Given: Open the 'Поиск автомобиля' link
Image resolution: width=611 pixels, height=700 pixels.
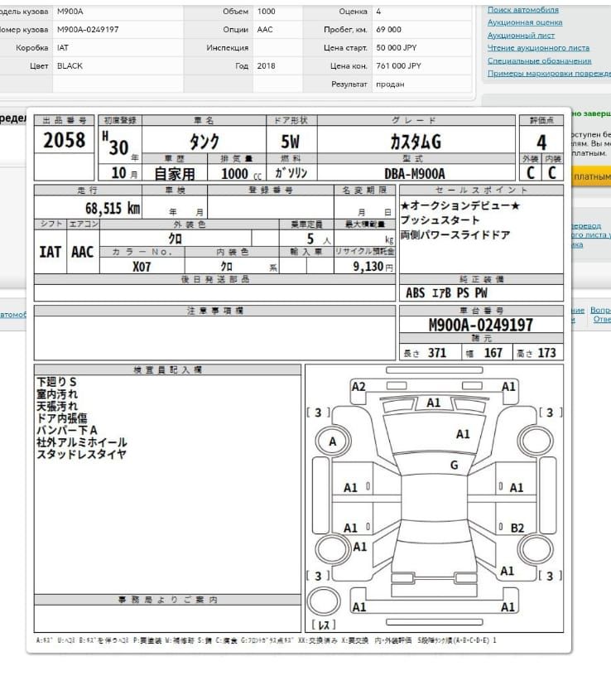Looking at the screenshot, I should [x=522, y=10].
